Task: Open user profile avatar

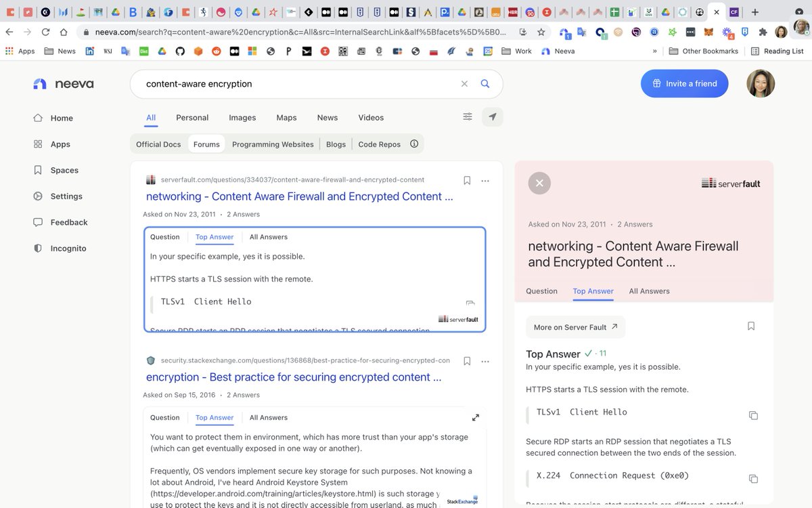Action: click(x=761, y=83)
